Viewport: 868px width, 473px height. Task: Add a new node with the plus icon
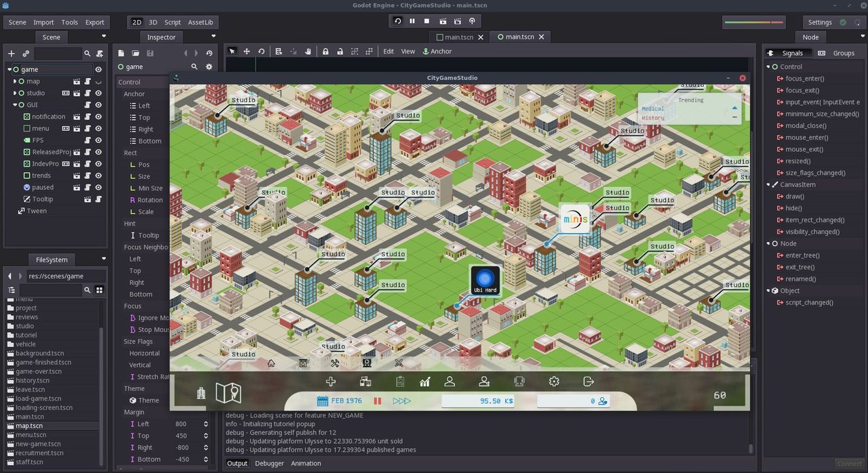tap(11, 54)
